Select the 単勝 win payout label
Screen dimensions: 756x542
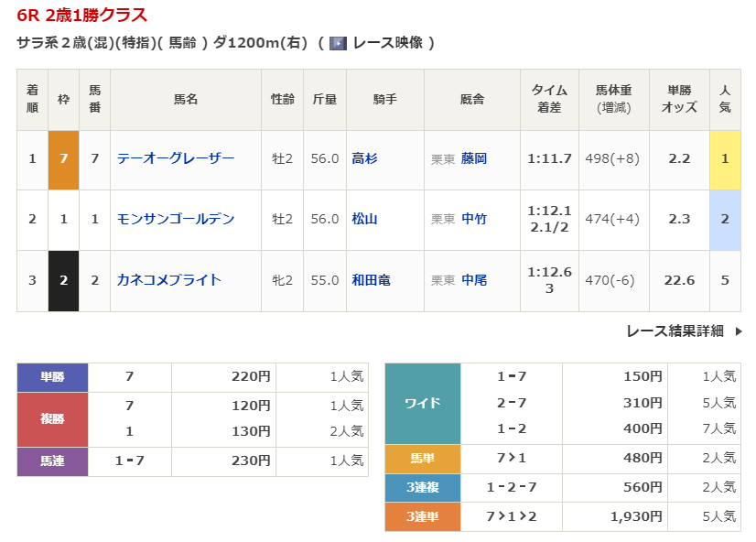tap(52, 377)
